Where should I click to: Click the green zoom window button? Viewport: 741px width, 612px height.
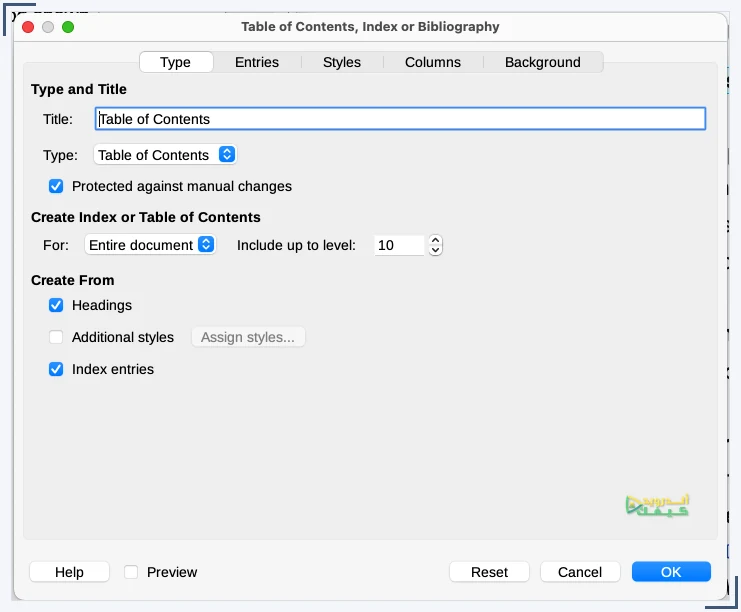tap(68, 27)
